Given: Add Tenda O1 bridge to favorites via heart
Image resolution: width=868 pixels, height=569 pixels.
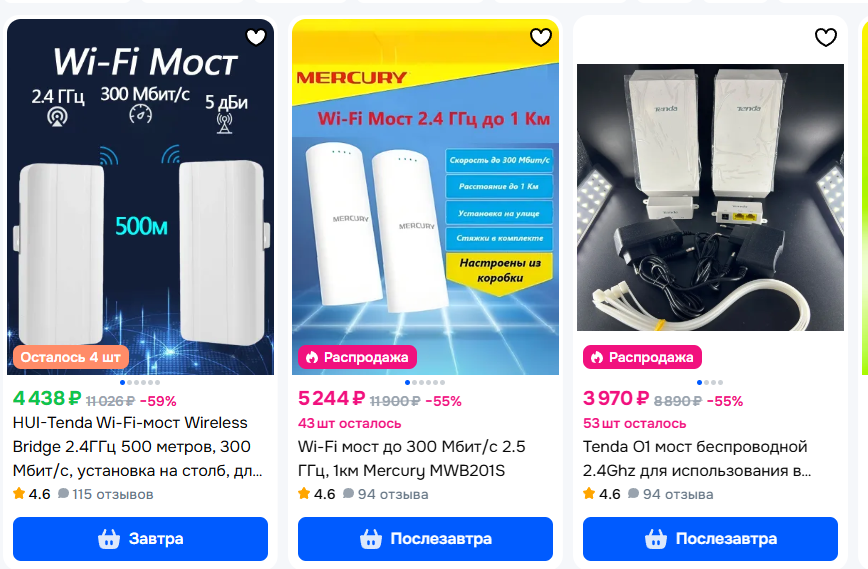Looking at the screenshot, I should point(826,37).
